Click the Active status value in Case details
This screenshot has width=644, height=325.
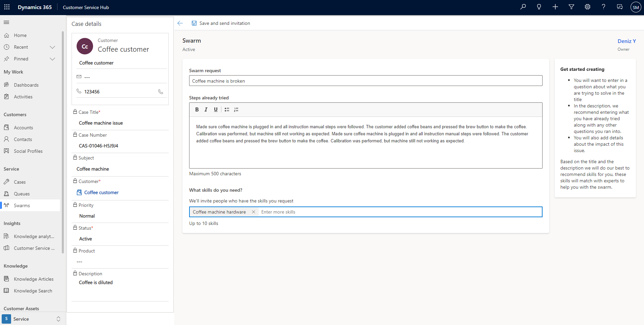[86, 239]
